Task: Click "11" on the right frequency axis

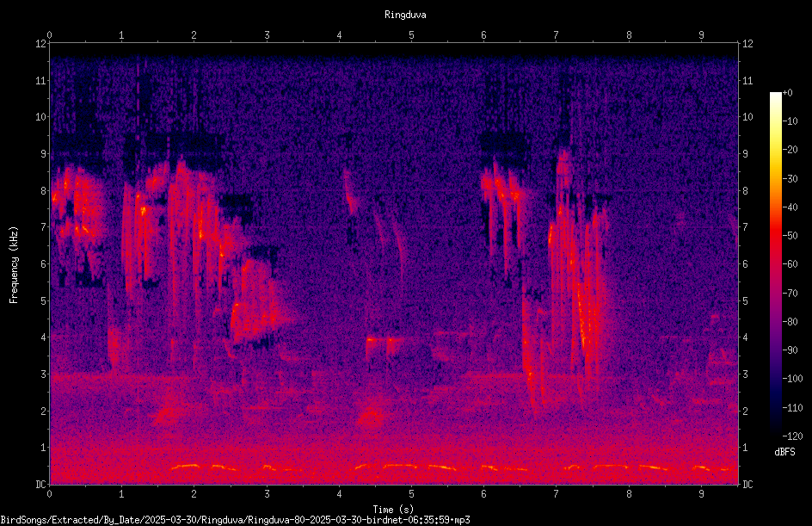Action: 747,80
